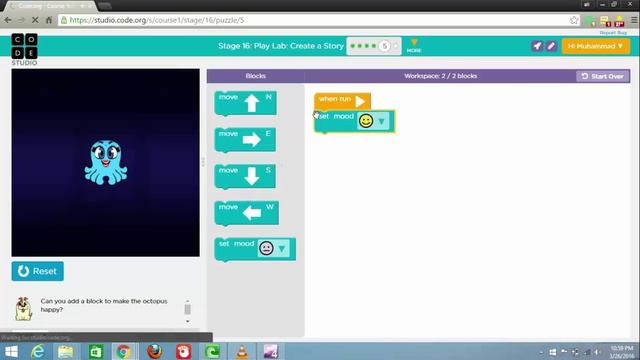Click the workspace set mood block label

point(336,117)
